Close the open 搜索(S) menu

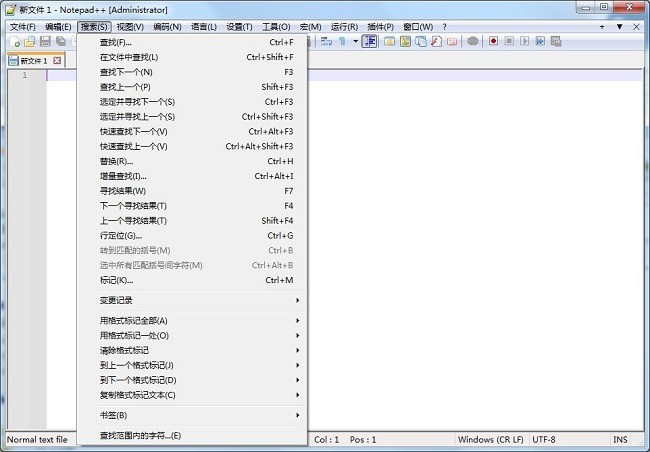coord(94,27)
